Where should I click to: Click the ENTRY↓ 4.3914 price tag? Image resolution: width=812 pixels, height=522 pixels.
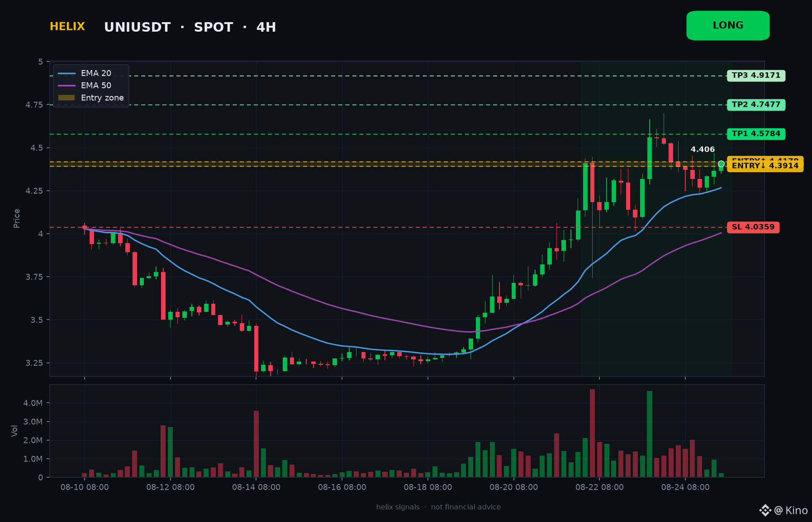[x=765, y=166]
